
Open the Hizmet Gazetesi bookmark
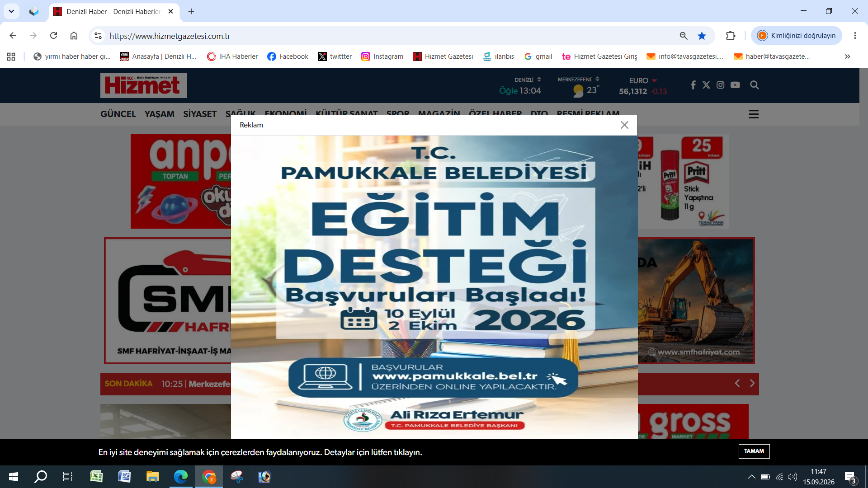pos(443,56)
